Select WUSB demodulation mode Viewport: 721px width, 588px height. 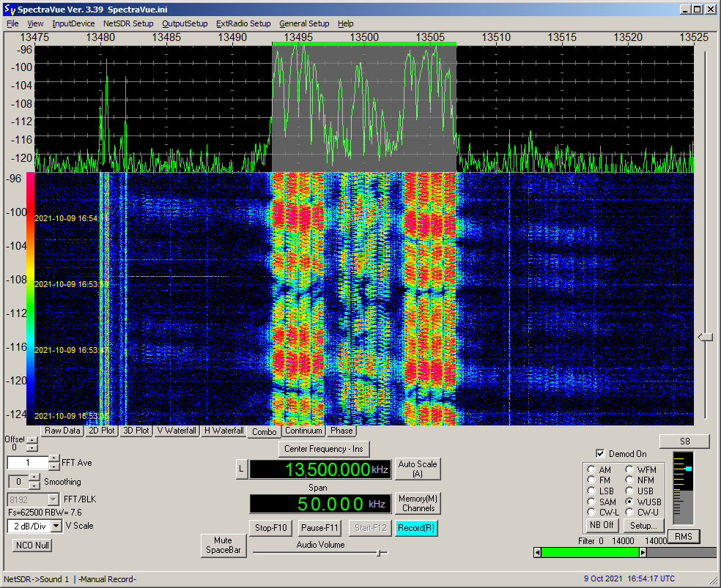click(629, 502)
